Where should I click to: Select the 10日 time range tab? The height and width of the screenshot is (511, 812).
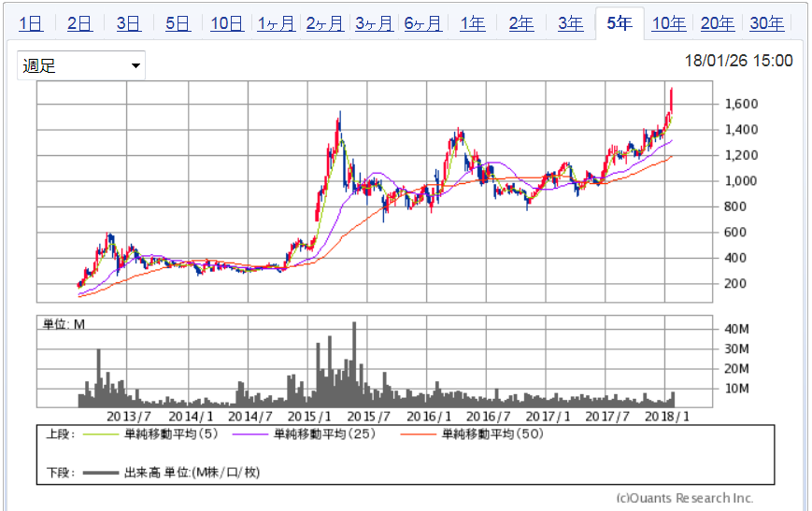coord(227,23)
